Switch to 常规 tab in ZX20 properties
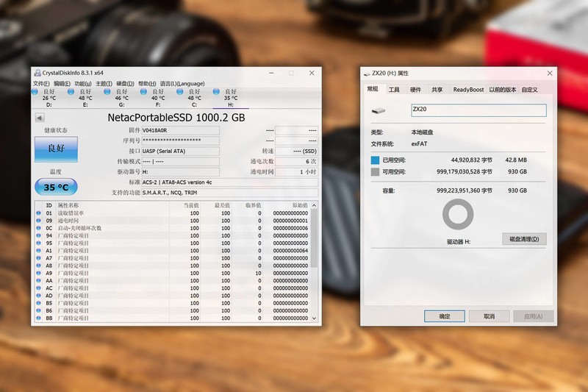The width and height of the screenshot is (588, 392). click(x=373, y=89)
